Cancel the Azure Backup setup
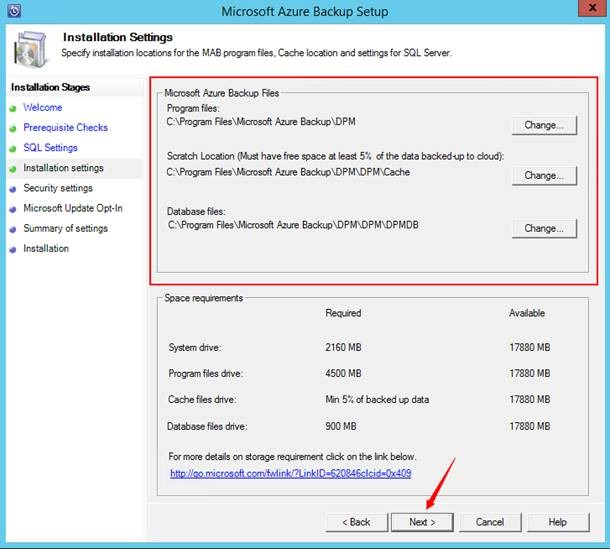 pyautogui.click(x=489, y=522)
